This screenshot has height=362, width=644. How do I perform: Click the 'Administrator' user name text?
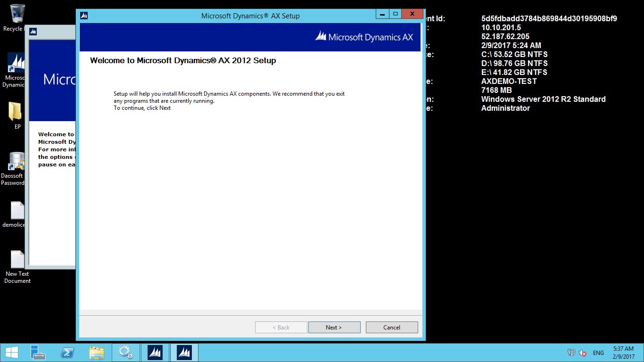pyautogui.click(x=505, y=108)
